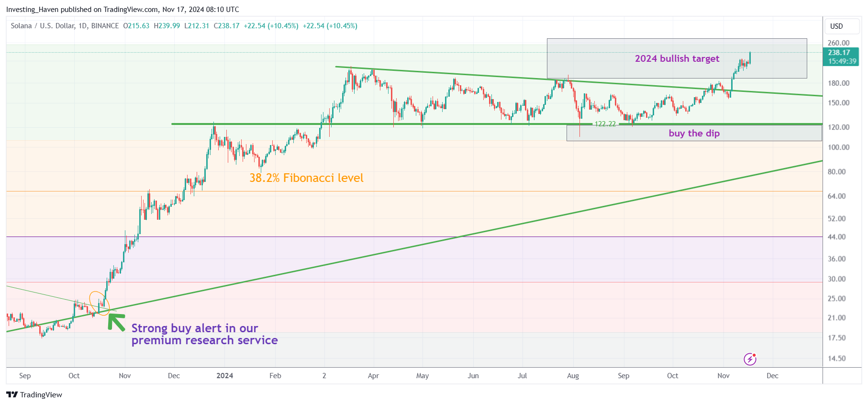Click the Dec label near right edge of time axis

pos(772,376)
